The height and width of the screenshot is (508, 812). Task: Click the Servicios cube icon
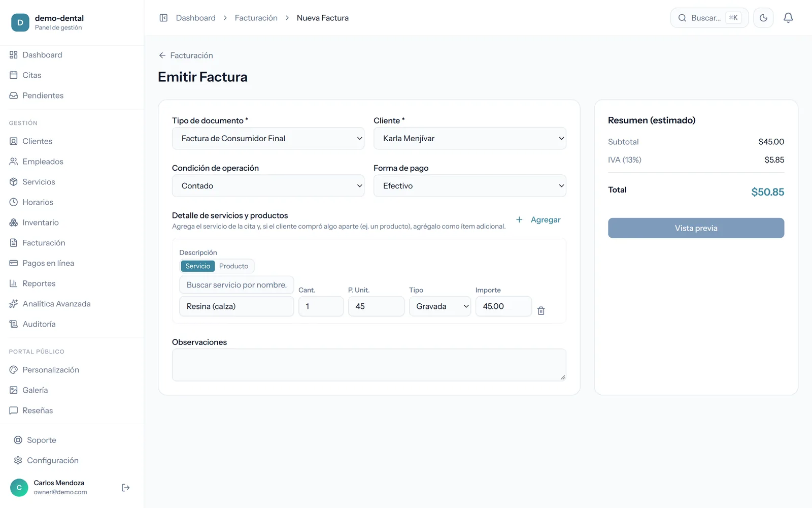tap(14, 182)
